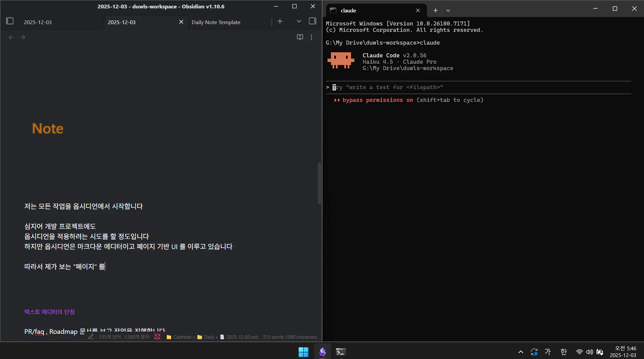Switch note to reading view
Image resolution: width=644 pixels, height=359 pixels.
coord(300,37)
